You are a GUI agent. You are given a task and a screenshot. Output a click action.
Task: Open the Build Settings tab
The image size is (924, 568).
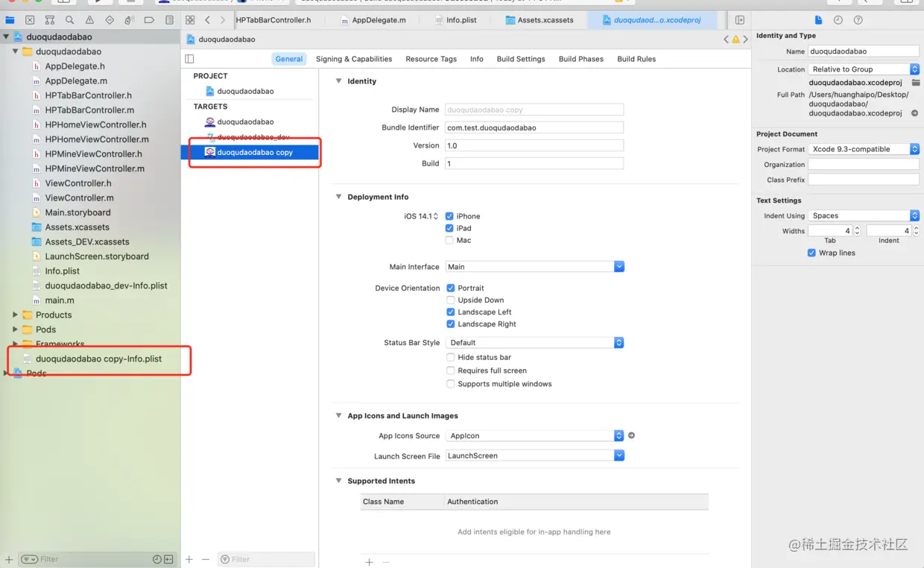521,59
